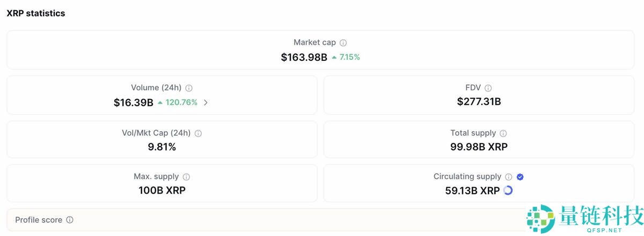This screenshot has width=644, height=236.
Task: Click the XRP statistics heading
Action: click(x=36, y=13)
